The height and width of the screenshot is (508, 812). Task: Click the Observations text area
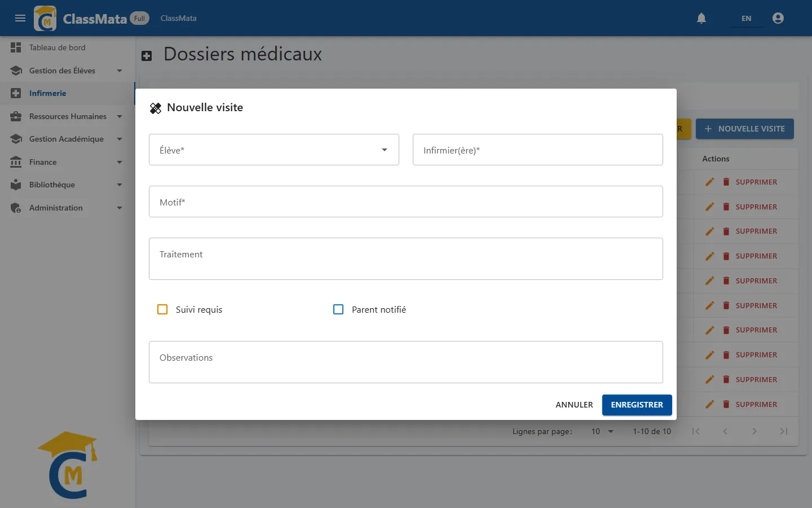click(x=406, y=362)
